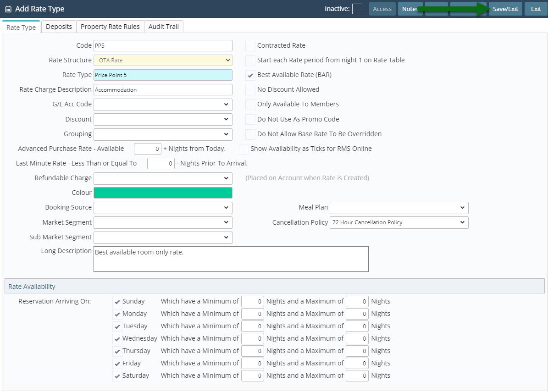Screen dimensions: 548x392
Task: Uncheck the Tuesday arrival checkbox
Action: click(x=117, y=326)
